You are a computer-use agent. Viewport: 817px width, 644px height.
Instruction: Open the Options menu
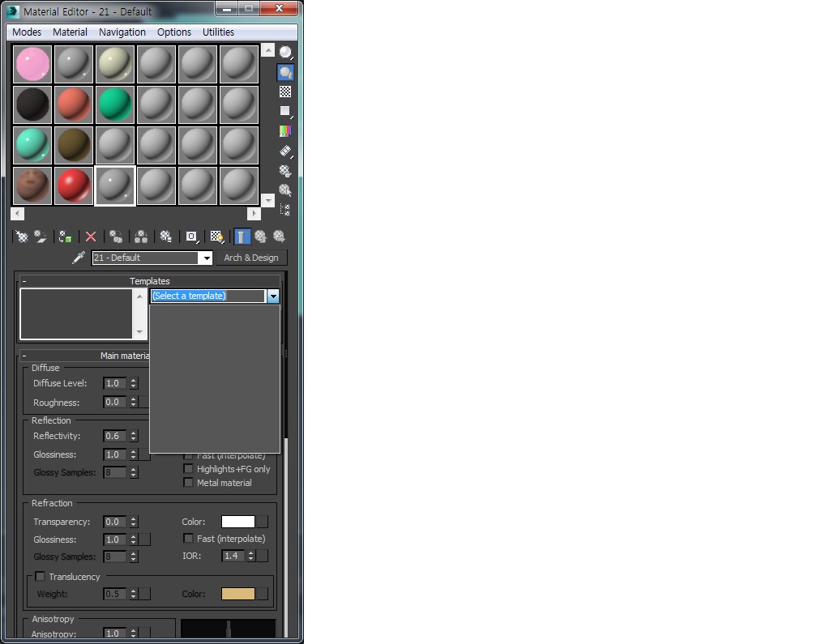click(x=174, y=32)
